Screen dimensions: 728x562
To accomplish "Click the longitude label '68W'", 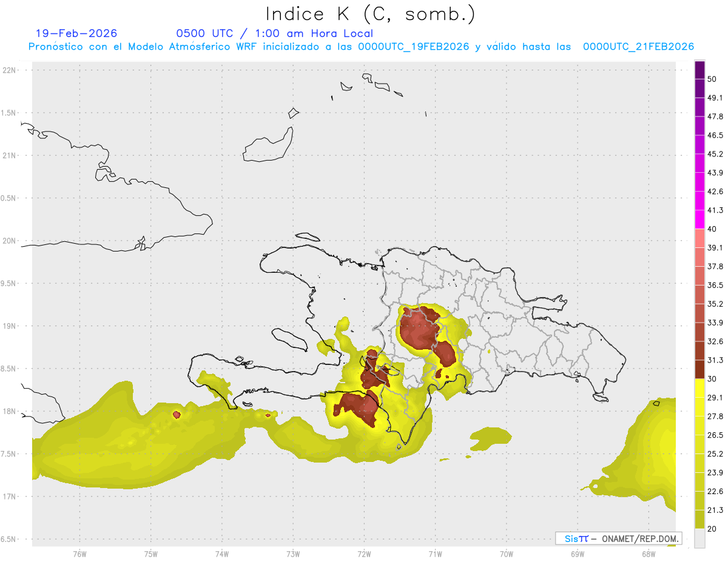I will [x=648, y=554].
